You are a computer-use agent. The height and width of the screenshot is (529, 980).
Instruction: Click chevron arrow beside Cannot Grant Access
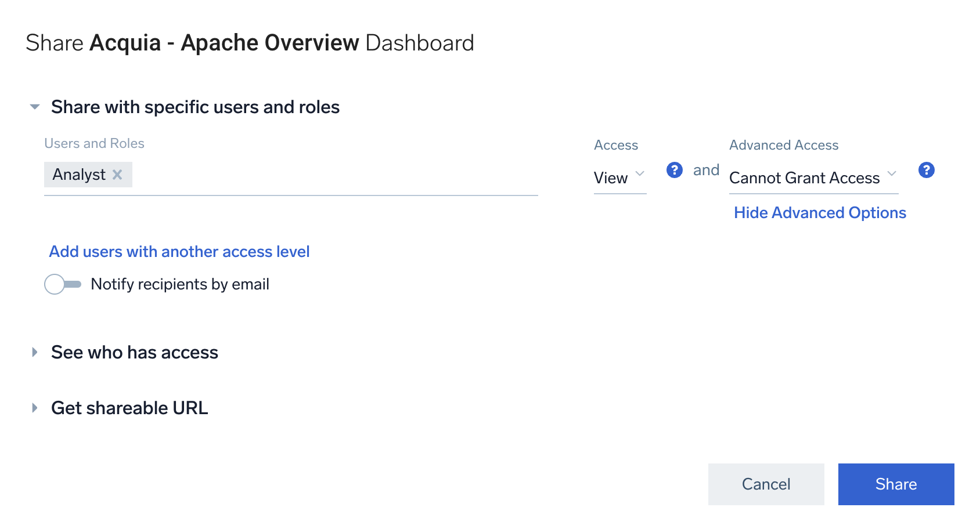pos(892,173)
